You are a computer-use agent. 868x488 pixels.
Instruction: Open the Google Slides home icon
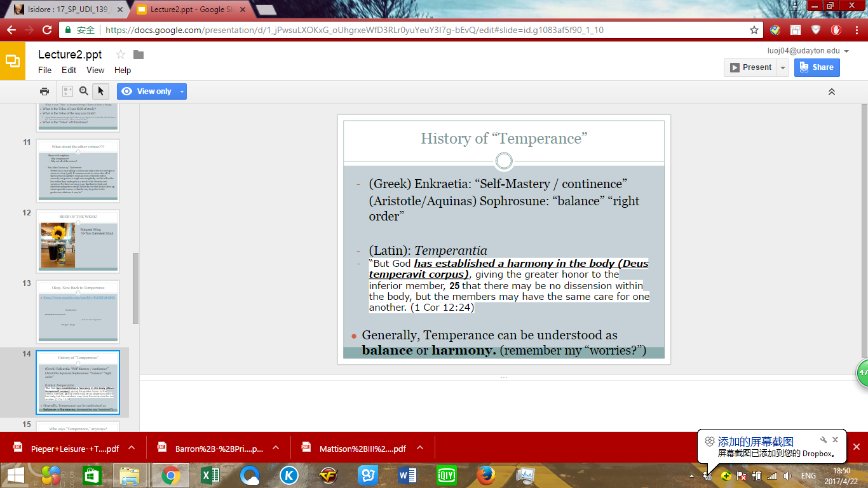(13, 61)
